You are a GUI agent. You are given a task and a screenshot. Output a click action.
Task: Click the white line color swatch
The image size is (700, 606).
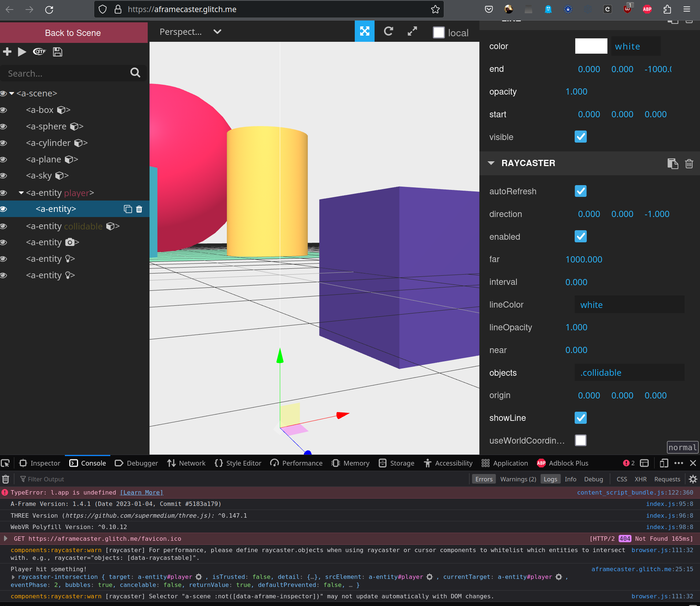[x=591, y=46]
